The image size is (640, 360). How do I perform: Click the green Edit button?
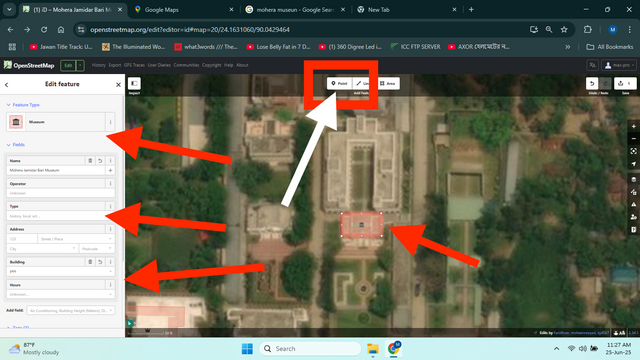pos(68,65)
